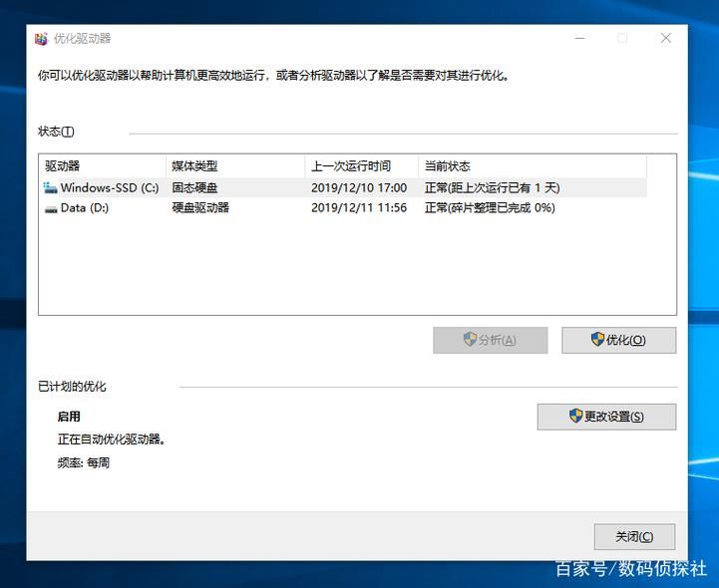Click the 状态(T) section label

56,132
